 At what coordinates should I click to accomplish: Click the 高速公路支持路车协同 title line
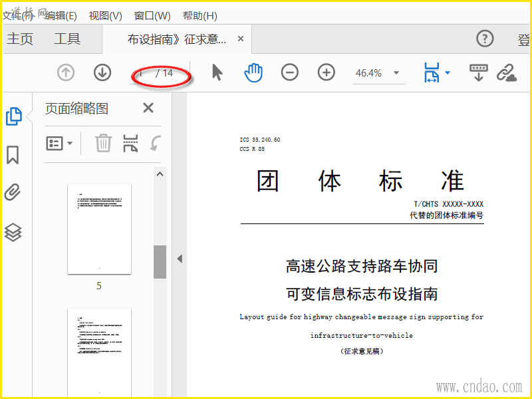coord(362,266)
